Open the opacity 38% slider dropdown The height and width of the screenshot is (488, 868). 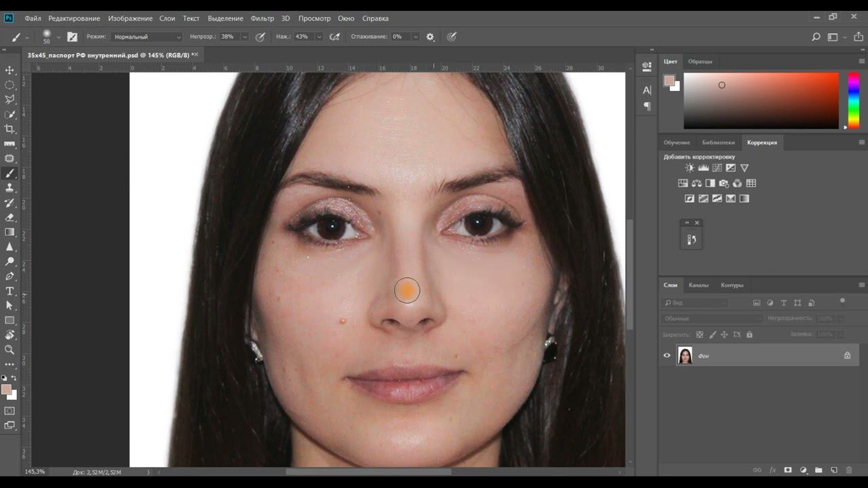(245, 37)
